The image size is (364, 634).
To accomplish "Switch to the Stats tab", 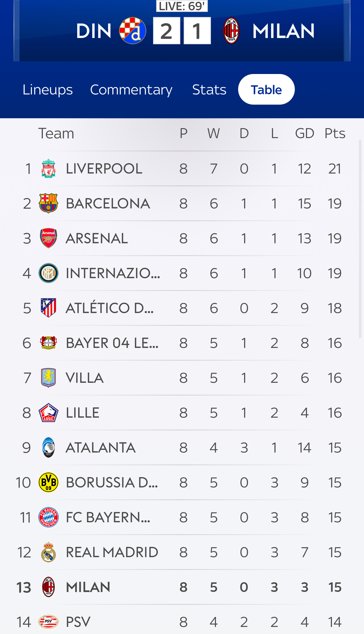I will point(209,90).
